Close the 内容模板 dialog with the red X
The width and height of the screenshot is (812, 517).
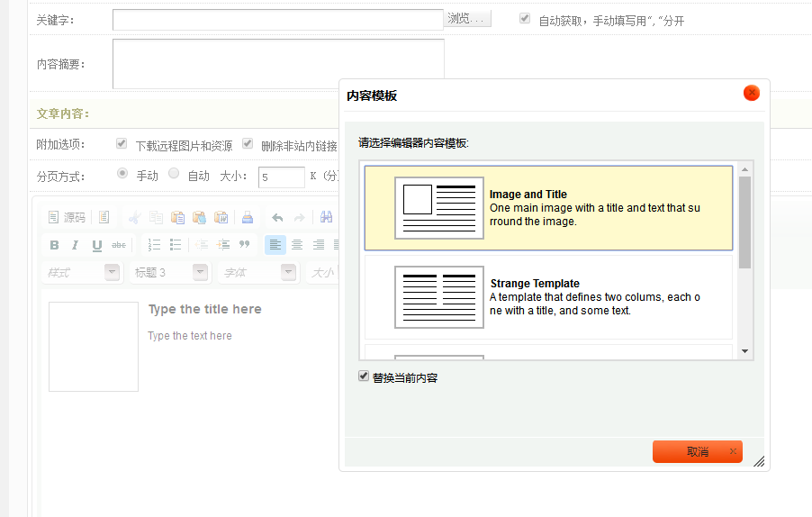pos(752,93)
